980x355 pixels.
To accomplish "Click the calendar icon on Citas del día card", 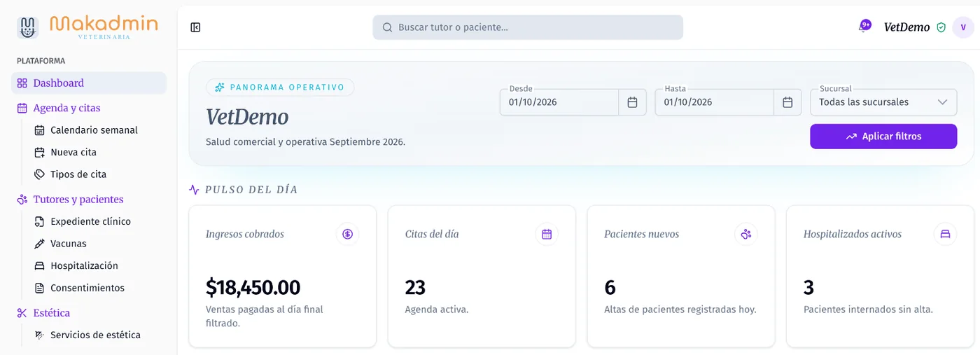I will click(547, 234).
